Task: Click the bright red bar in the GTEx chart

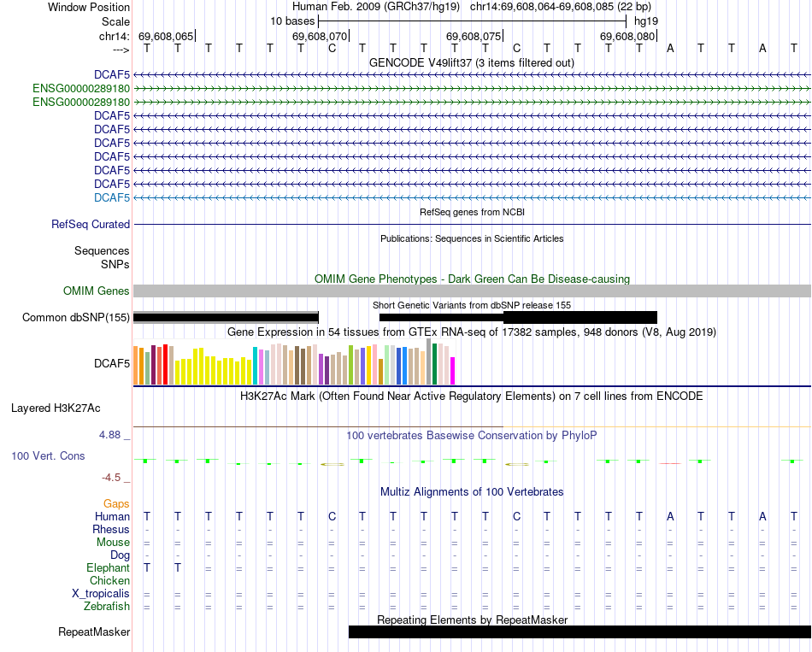Action: (x=165, y=365)
